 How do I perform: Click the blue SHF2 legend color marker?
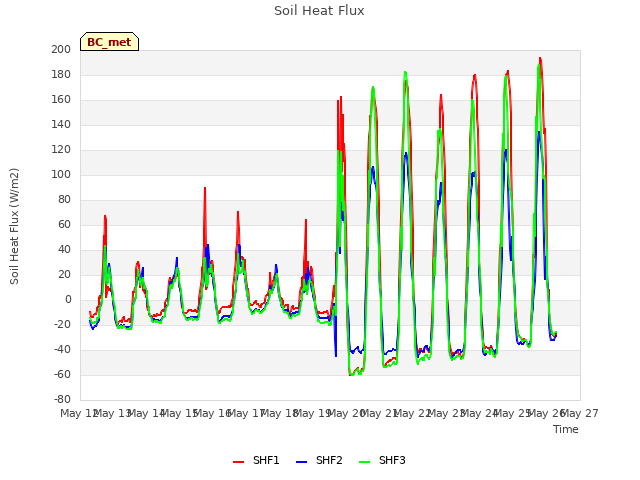(301, 462)
